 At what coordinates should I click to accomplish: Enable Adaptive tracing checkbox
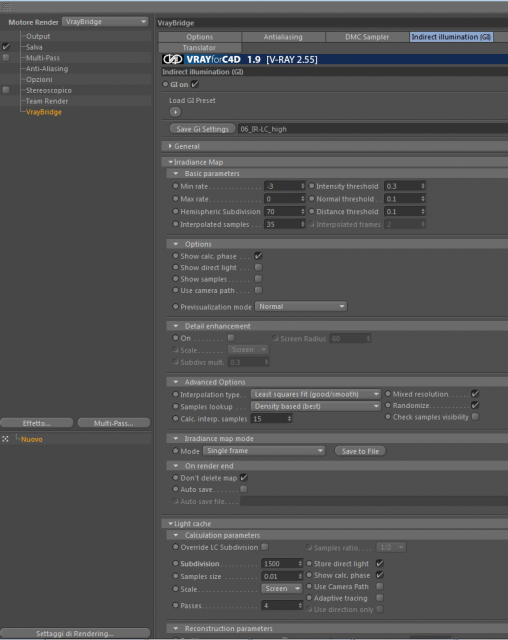[x=379, y=598]
